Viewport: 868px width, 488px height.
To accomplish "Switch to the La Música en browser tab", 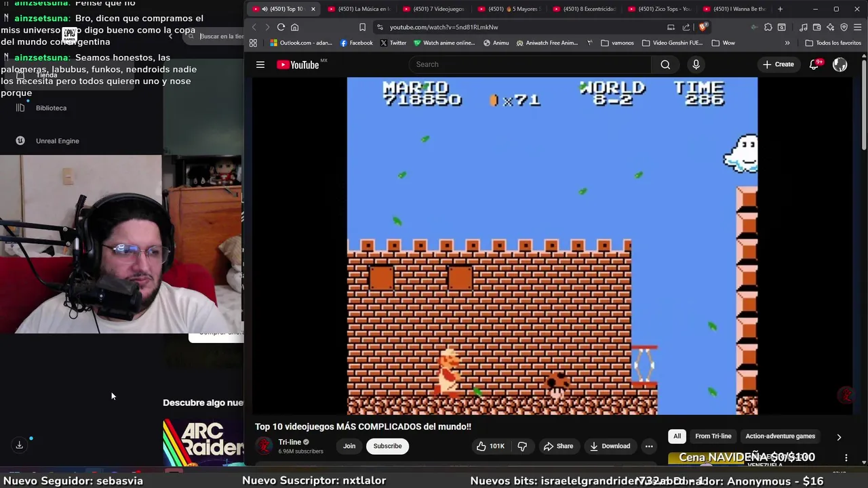I will [359, 9].
